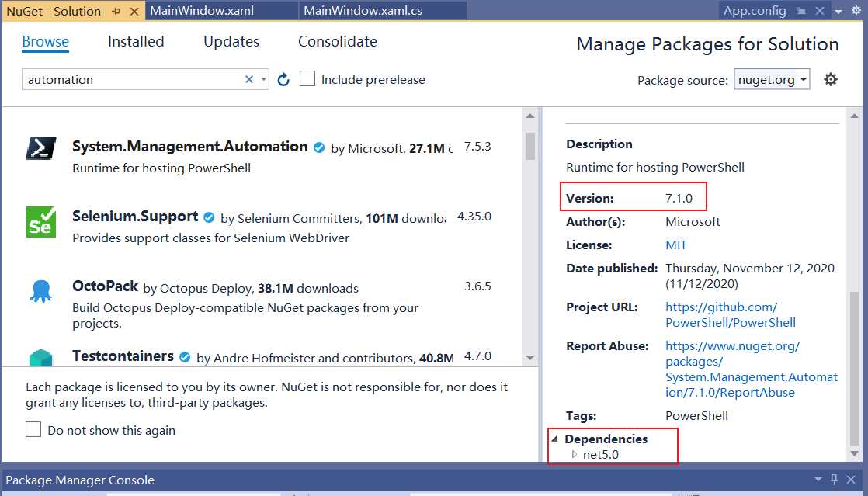
Task: Open the Package source nuget.org dropdown
Action: point(772,79)
